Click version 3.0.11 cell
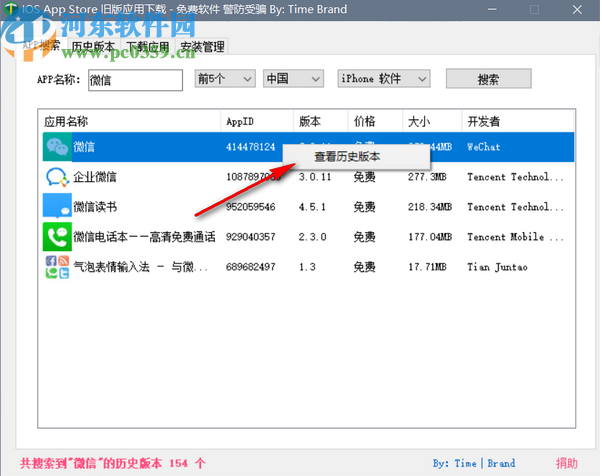Screen dimensions: 602x476 315,177
